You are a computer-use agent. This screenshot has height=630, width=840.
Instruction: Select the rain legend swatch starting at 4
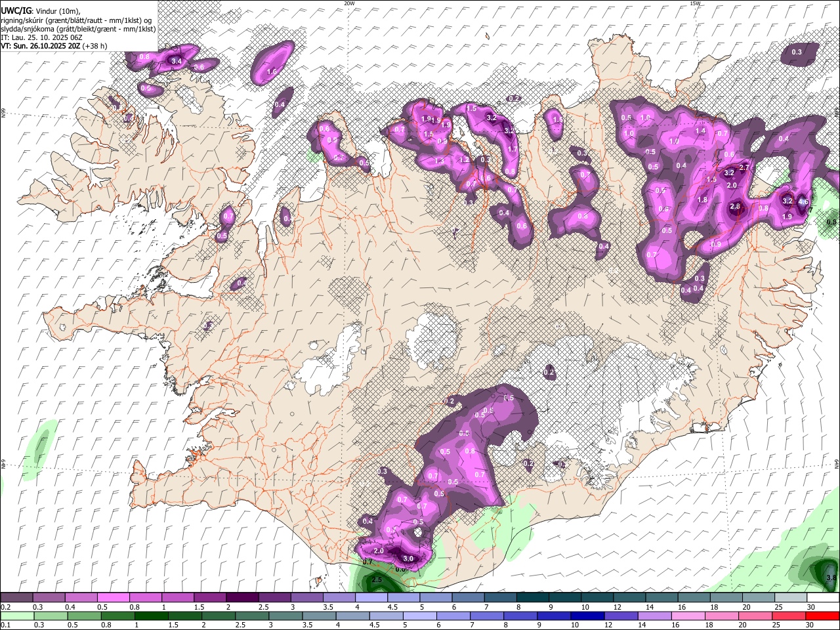coord(352,616)
